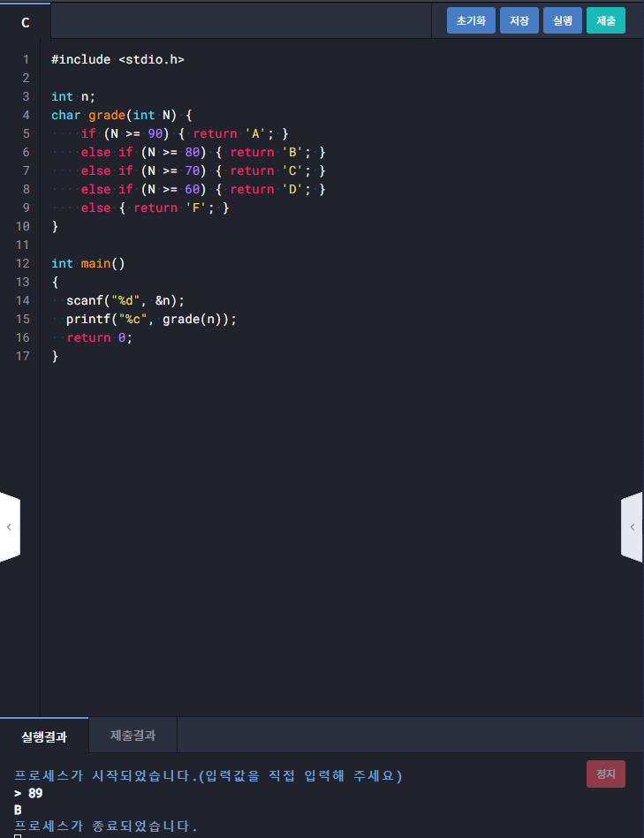Select the C language tab
Screen dimensions: 644x838
[25, 22]
